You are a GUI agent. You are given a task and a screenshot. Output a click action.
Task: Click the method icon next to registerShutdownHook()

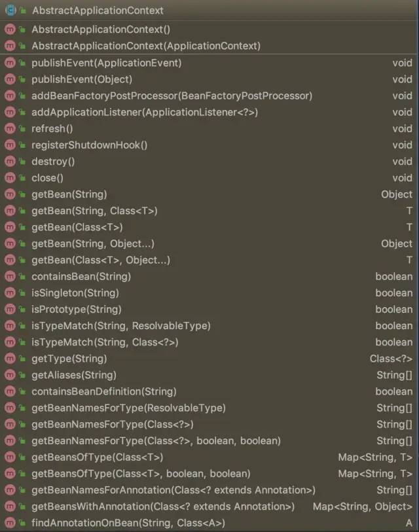10,145
